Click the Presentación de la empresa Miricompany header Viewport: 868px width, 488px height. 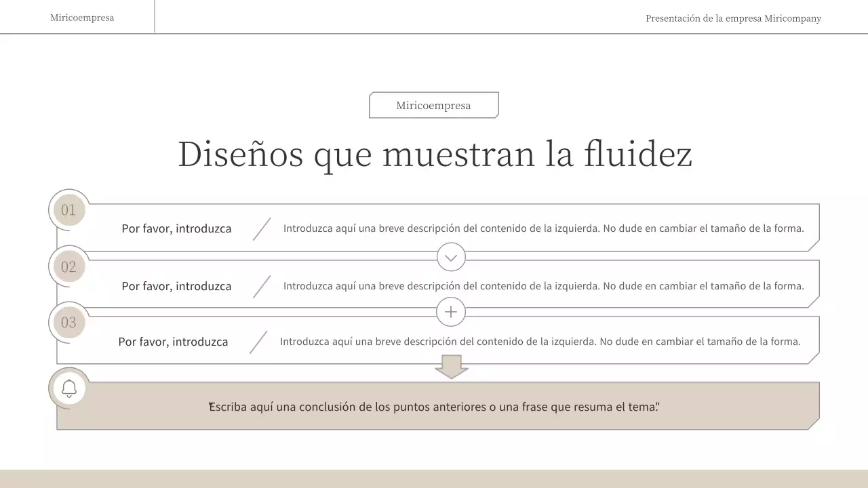tap(733, 18)
